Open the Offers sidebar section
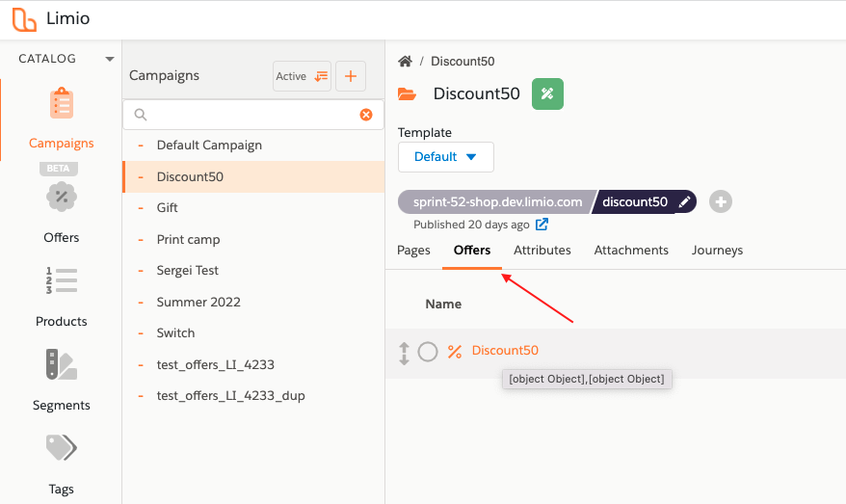846x504 pixels. click(x=61, y=213)
